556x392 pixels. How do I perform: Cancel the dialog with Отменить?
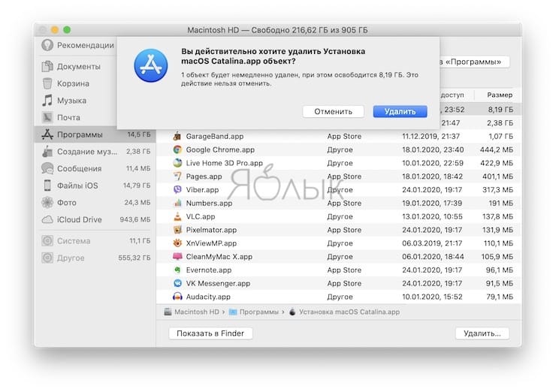point(333,111)
